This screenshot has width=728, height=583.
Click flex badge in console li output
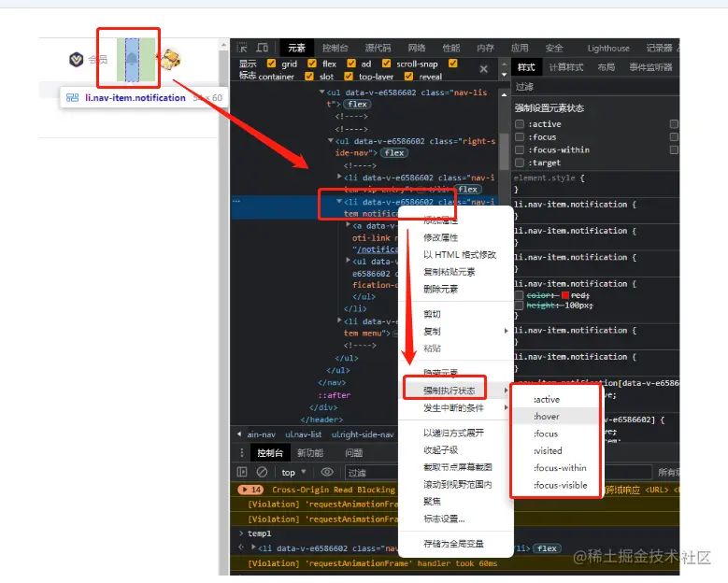547,548
